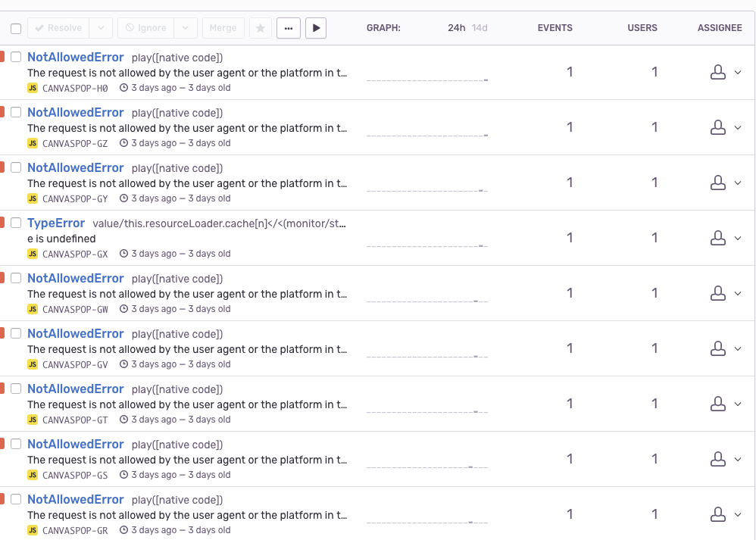Screen dimensions: 756x540
Task: Expand assignee chevron for CANVASPOP-GV
Action: [738, 348]
